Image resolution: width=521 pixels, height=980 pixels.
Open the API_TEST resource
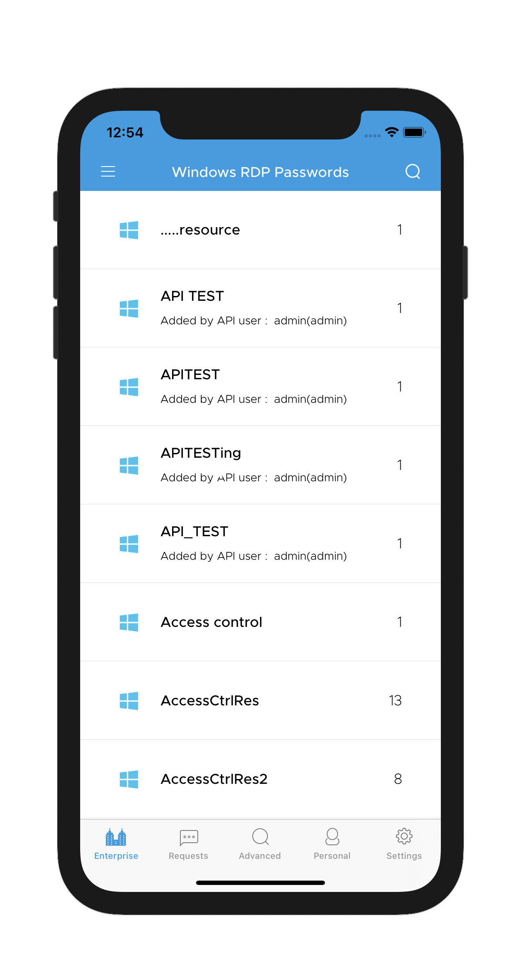(260, 544)
